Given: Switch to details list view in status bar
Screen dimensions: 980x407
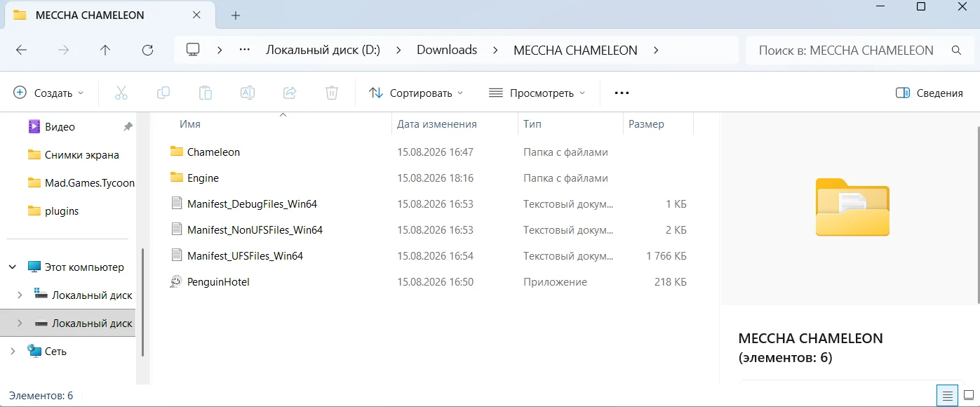Looking at the screenshot, I should click(948, 396).
